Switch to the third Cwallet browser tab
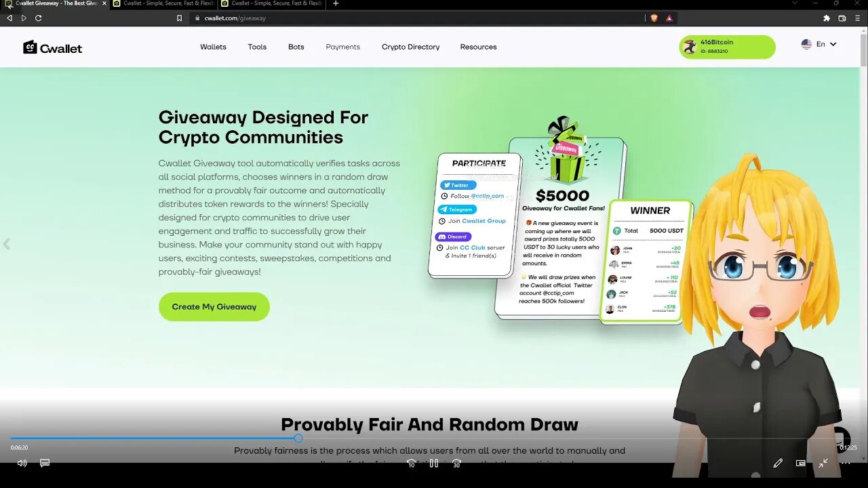The height and width of the screenshot is (488, 868). click(x=271, y=3)
